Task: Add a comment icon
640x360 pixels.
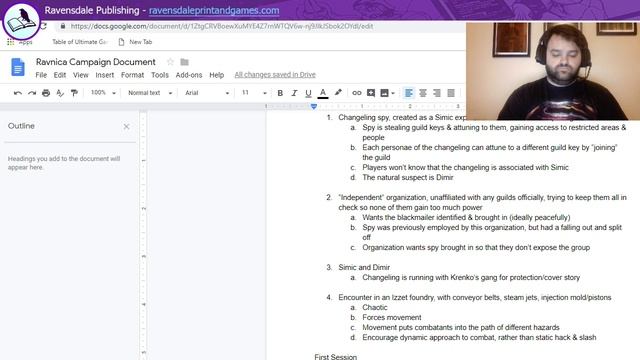Action: click(371, 93)
